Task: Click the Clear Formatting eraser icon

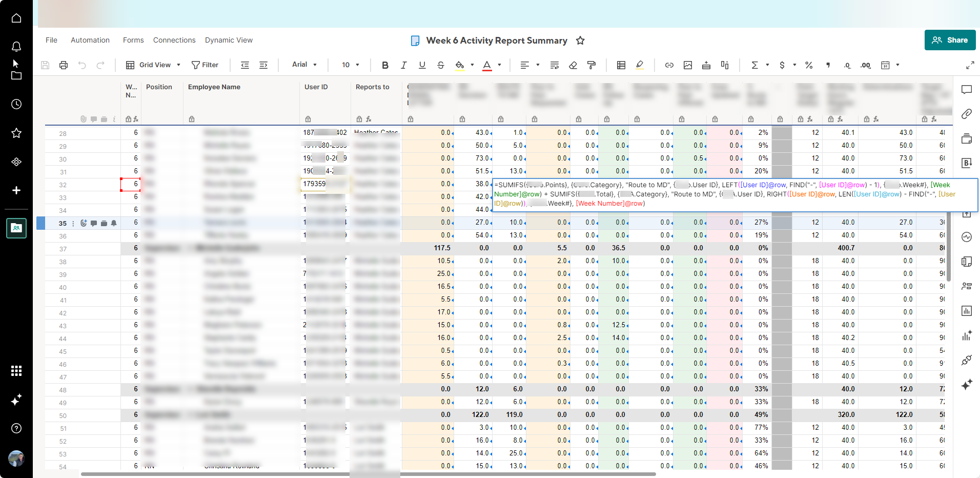Action: (573, 65)
